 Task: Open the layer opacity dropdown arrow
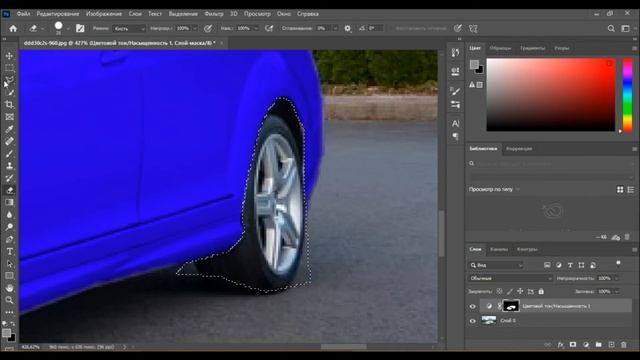point(617,278)
